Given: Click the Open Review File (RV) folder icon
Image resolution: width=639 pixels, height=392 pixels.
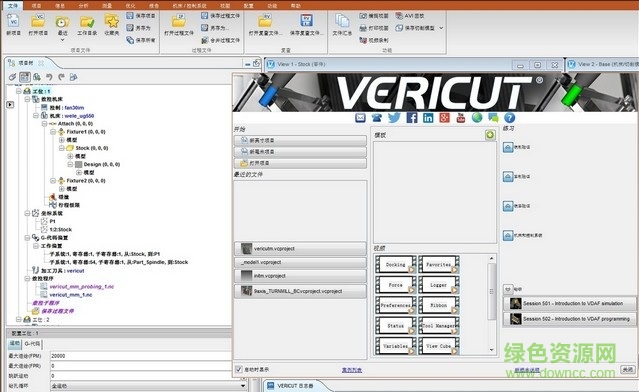Looking at the screenshot, I should click(x=265, y=21).
